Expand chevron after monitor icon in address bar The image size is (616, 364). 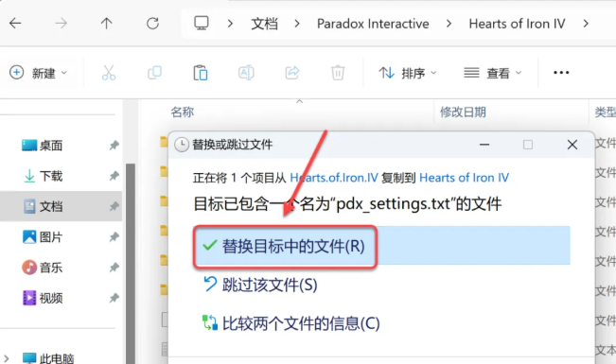(x=230, y=24)
